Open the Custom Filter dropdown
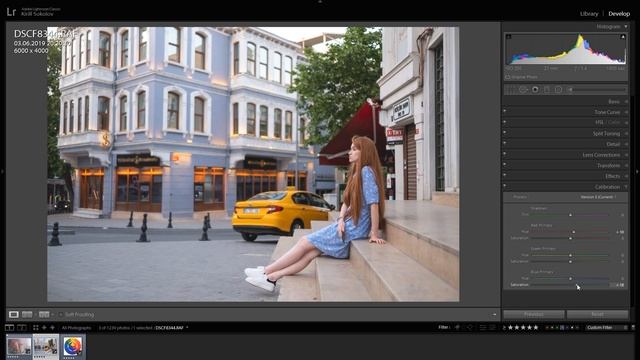 point(607,327)
